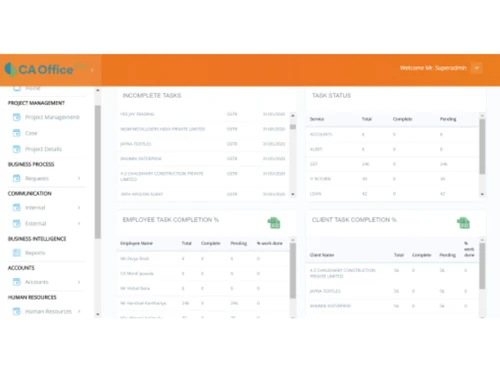The width and height of the screenshot is (500, 375).
Task: Click the % work done employee header
Action: (269, 243)
